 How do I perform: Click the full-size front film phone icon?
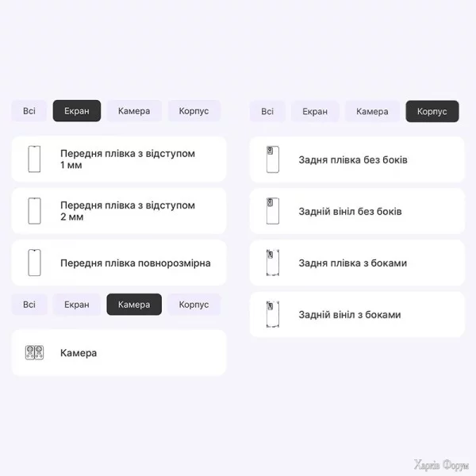coord(34,263)
